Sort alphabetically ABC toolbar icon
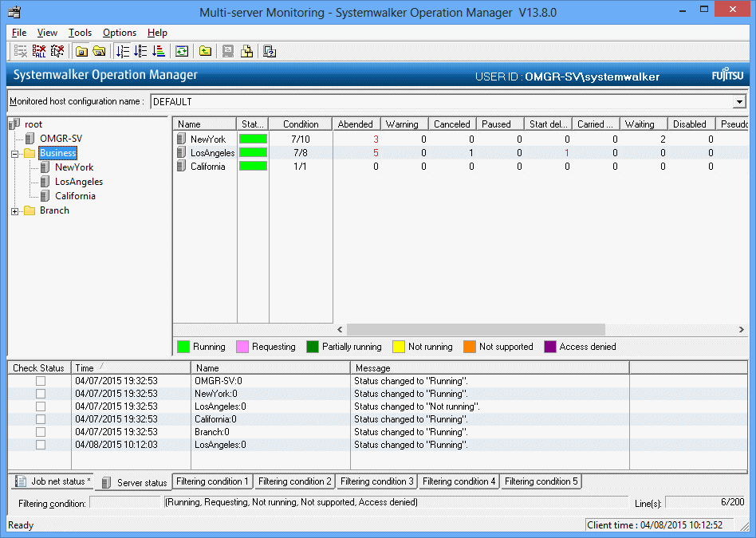Screen dimensions: 756x538 pos(141,51)
